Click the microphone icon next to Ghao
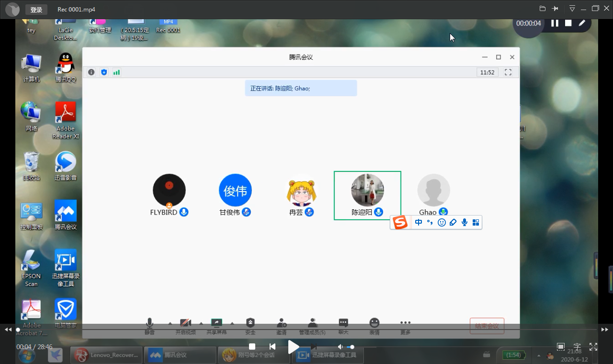 tap(443, 212)
